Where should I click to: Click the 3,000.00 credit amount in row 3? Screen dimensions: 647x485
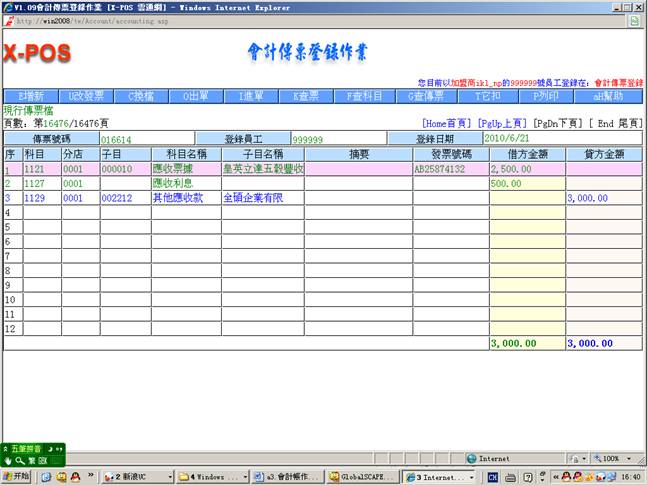(x=603, y=199)
